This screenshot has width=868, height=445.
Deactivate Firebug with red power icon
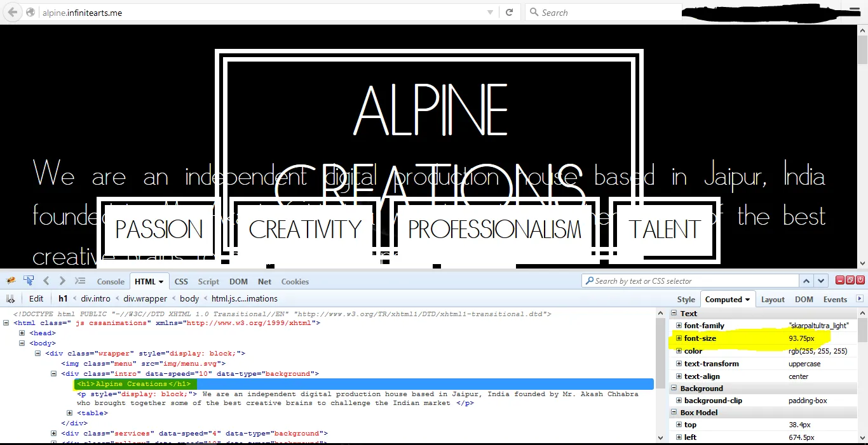point(860,280)
